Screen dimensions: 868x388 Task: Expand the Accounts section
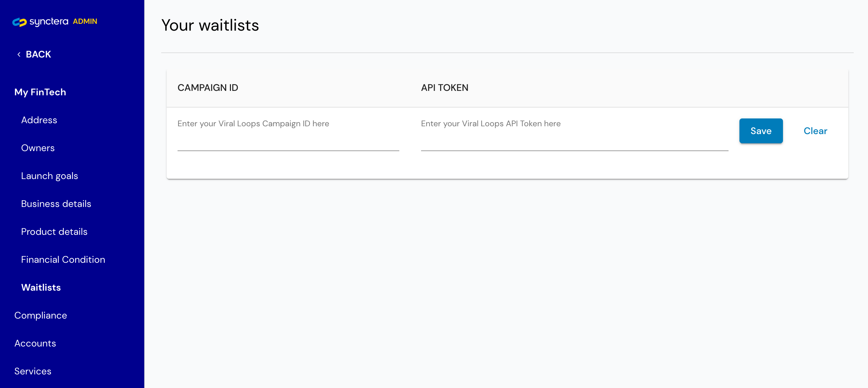point(35,343)
